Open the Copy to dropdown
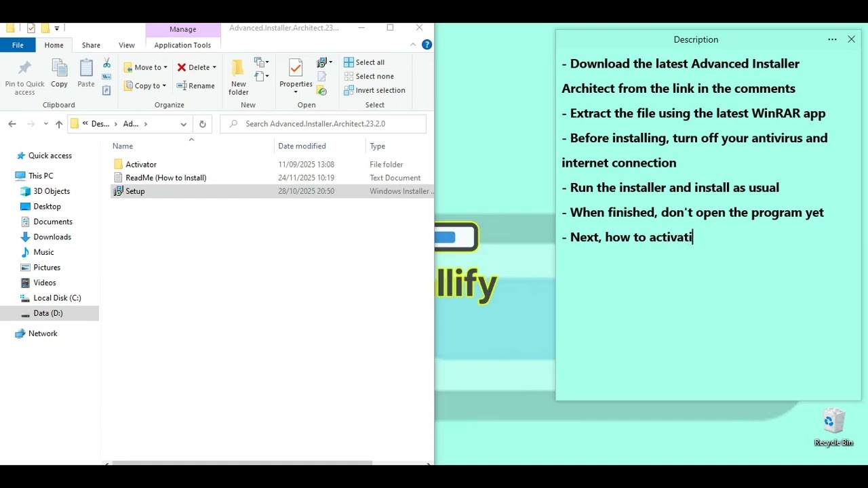 point(146,86)
